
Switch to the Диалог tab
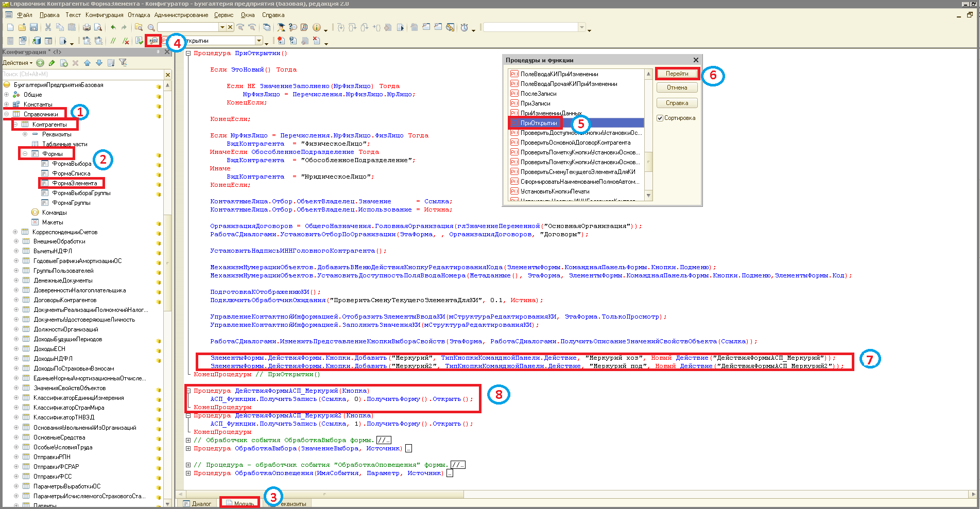point(197,503)
